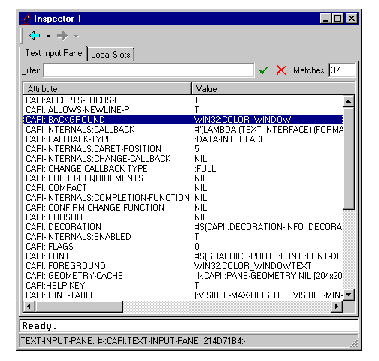Maximize the Inspector window
Viewport: 379px width, 361px height.
coord(337,19)
